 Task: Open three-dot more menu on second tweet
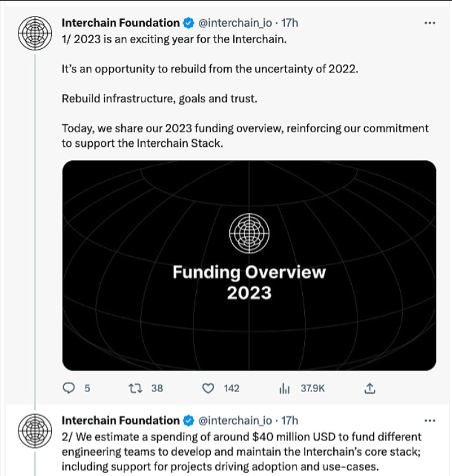click(429, 420)
